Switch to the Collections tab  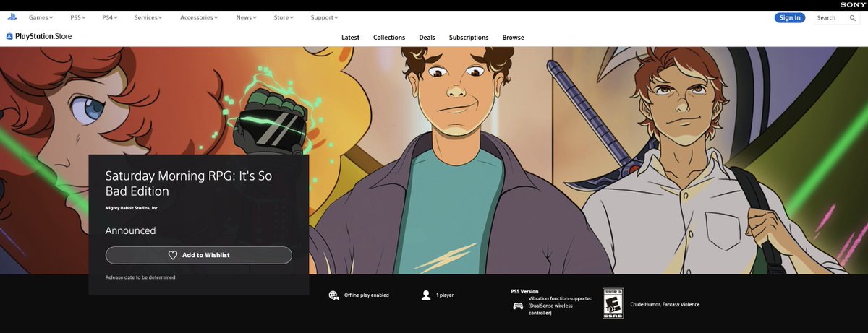pyautogui.click(x=389, y=38)
